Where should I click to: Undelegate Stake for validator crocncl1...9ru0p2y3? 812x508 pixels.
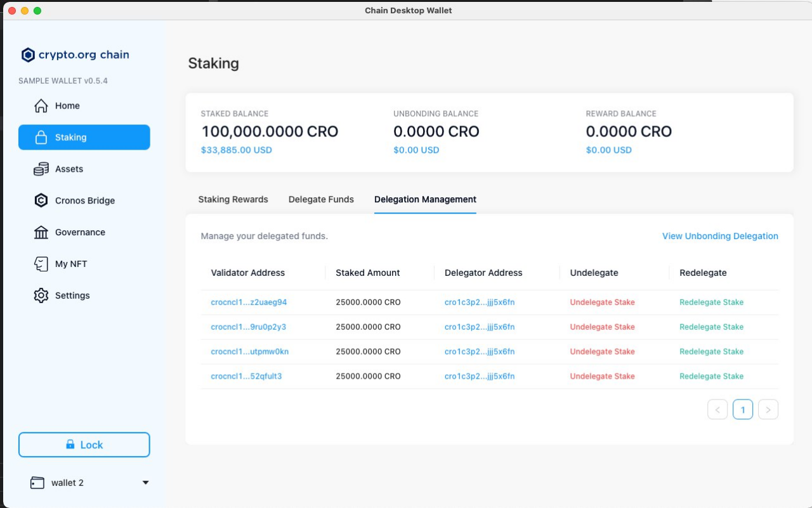602,327
